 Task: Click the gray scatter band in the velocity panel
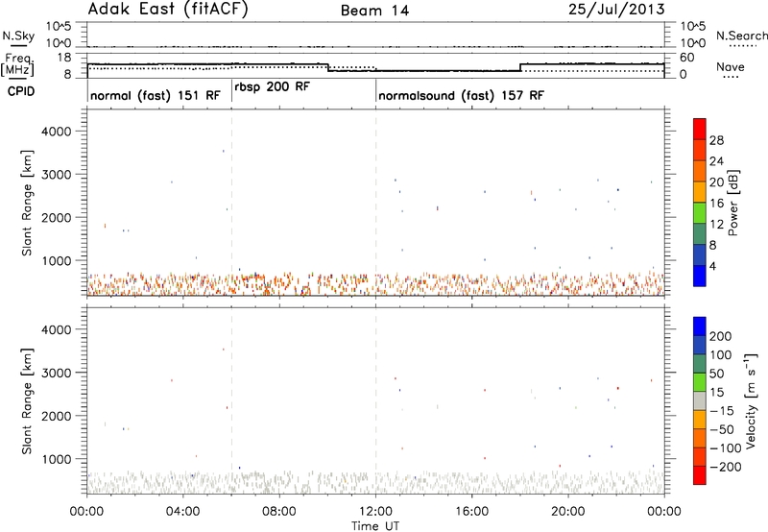click(375, 482)
